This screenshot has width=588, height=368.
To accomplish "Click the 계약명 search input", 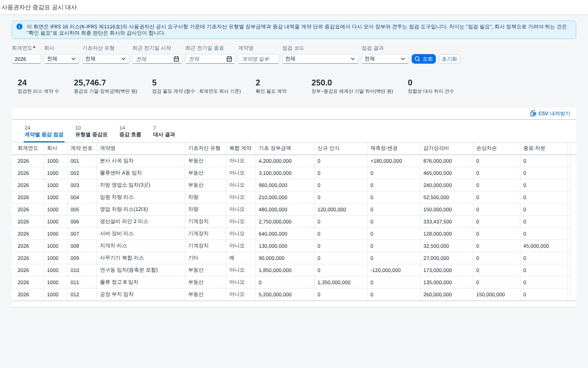I will [x=259, y=59].
